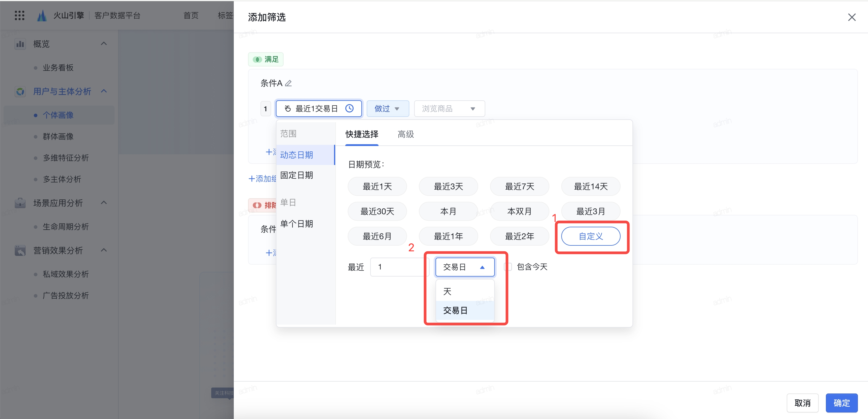Image resolution: width=868 pixels, height=419 pixels.
Task: Open 多维特征分析 in sidebar
Action: point(66,158)
